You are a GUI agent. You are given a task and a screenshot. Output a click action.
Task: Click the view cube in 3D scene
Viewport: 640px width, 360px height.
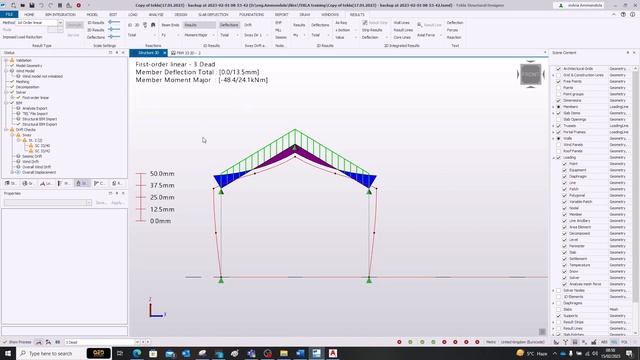531,74
